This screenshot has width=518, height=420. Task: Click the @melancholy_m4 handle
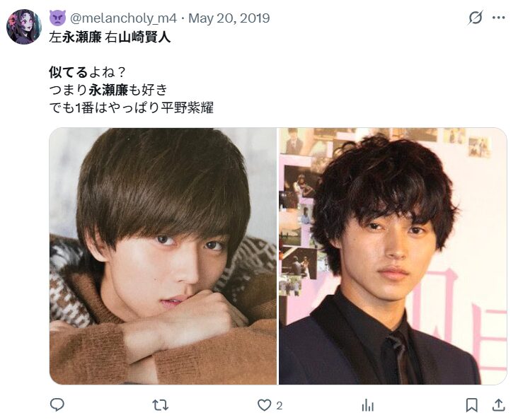pyautogui.click(x=124, y=18)
